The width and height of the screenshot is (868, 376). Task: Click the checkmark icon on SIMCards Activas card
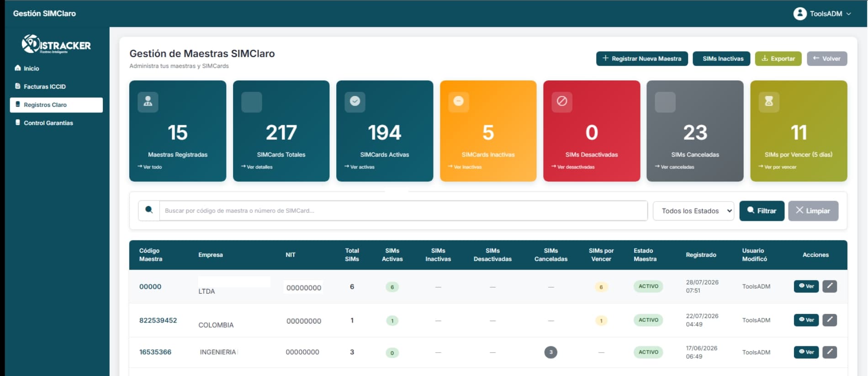point(355,101)
